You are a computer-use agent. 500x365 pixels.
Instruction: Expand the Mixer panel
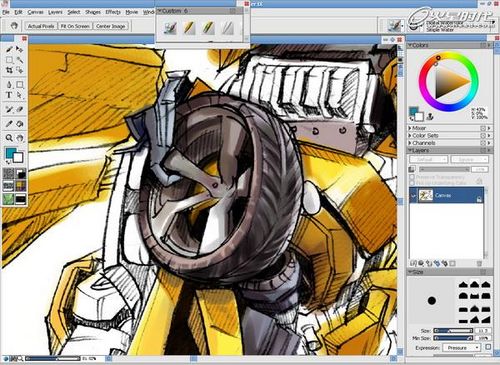(410, 128)
